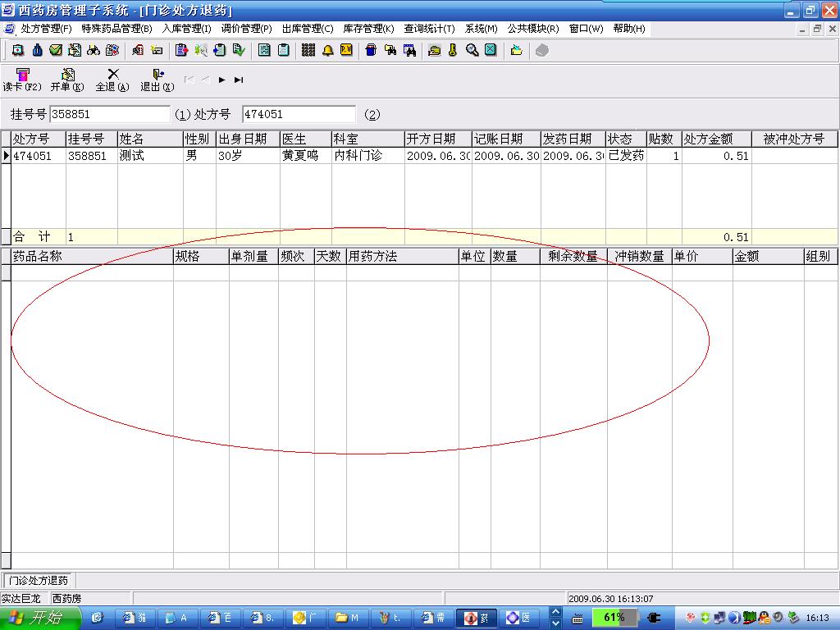This screenshot has width=840, height=630.
Task: Select the 门诊处方退药 tab at bottom
Action: click(39, 581)
